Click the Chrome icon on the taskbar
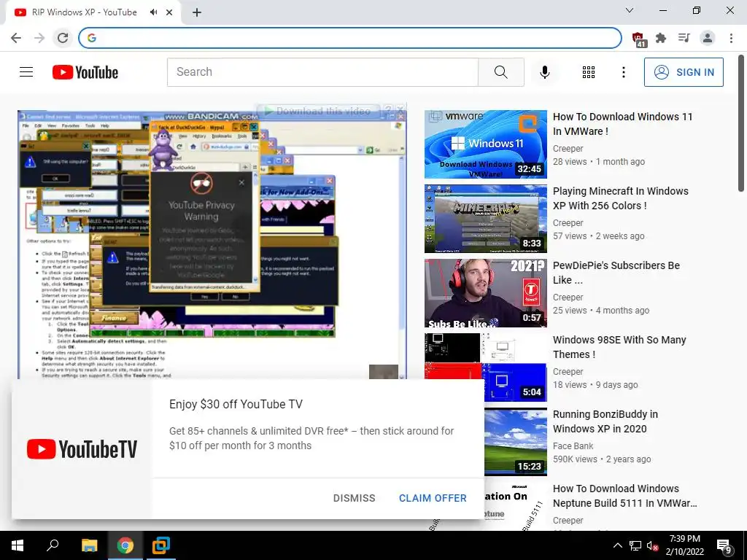747x560 pixels. (125, 545)
